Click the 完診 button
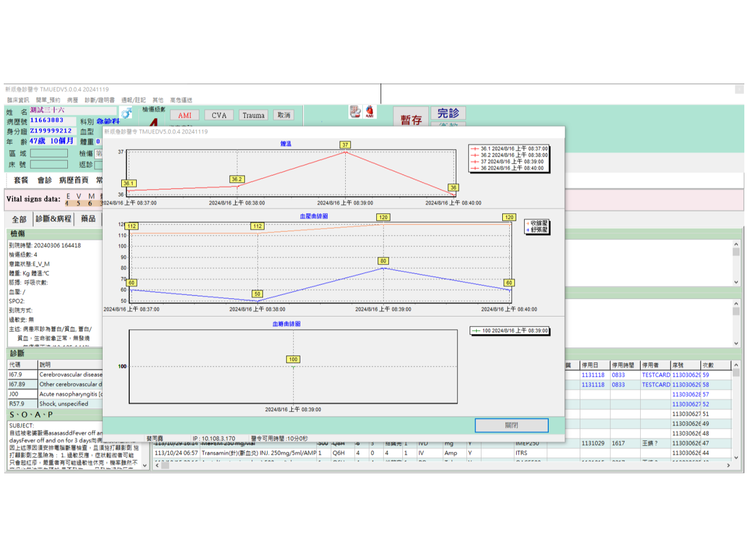This screenshot has width=747, height=560. pyautogui.click(x=448, y=113)
